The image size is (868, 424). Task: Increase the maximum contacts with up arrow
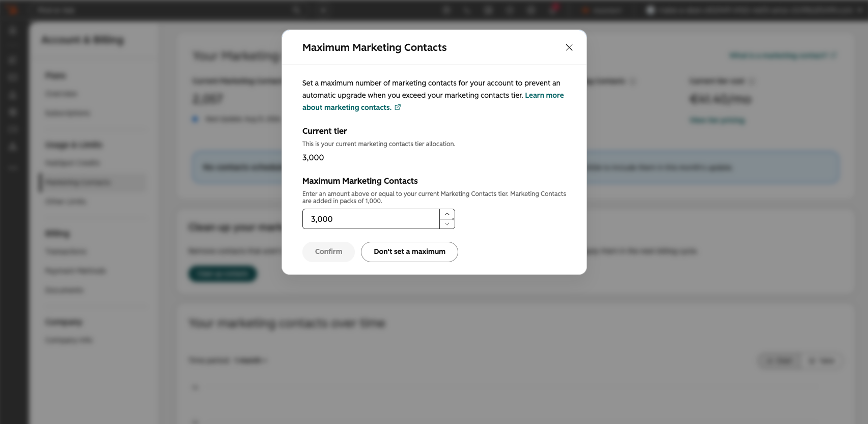(x=447, y=214)
